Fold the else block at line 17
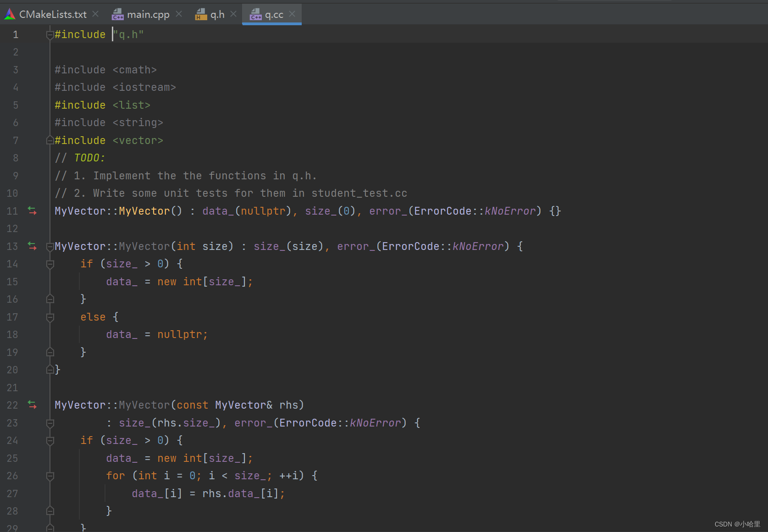The width and height of the screenshot is (768, 532). click(x=50, y=317)
